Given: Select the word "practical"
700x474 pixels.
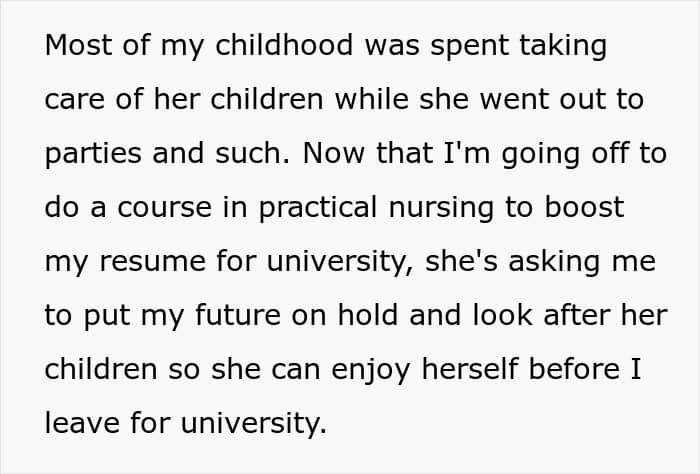Looking at the screenshot, I should tap(318, 208).
